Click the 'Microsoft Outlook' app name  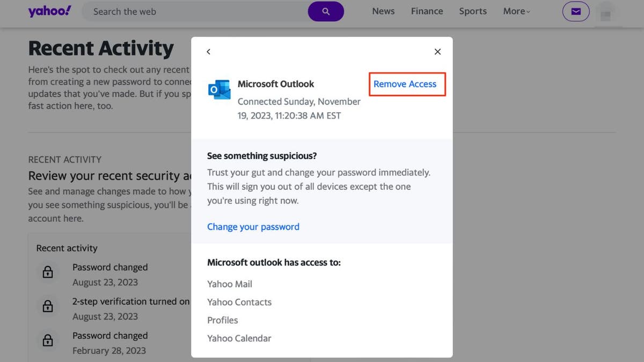point(276,84)
